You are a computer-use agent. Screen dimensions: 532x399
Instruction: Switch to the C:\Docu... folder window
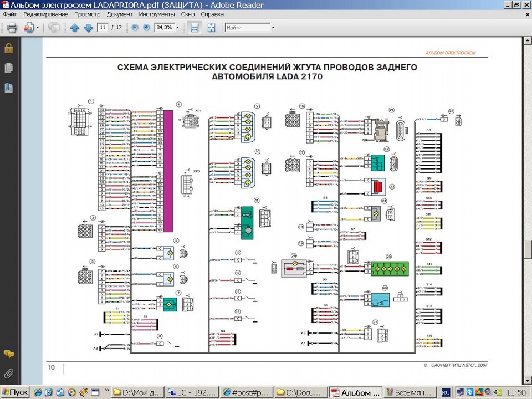tap(301, 392)
